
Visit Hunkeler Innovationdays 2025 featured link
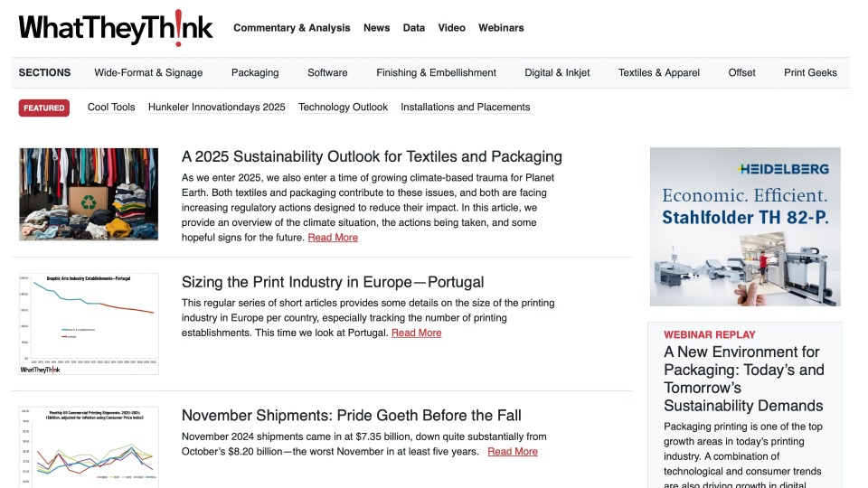(216, 108)
